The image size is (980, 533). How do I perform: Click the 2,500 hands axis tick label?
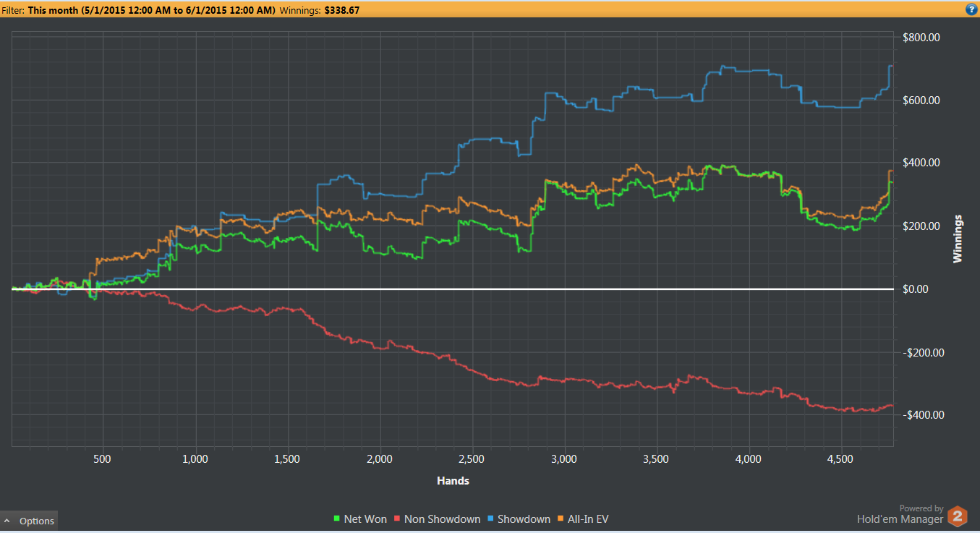[x=472, y=459]
